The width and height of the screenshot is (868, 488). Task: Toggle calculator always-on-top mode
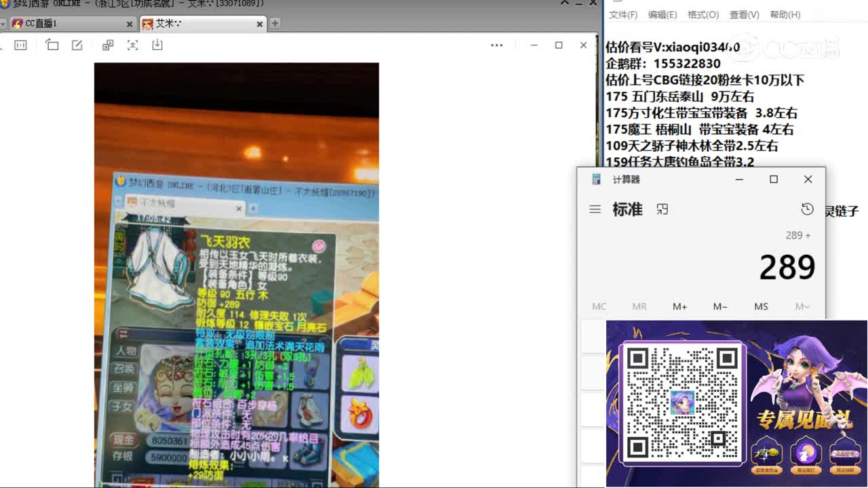pyautogui.click(x=663, y=209)
